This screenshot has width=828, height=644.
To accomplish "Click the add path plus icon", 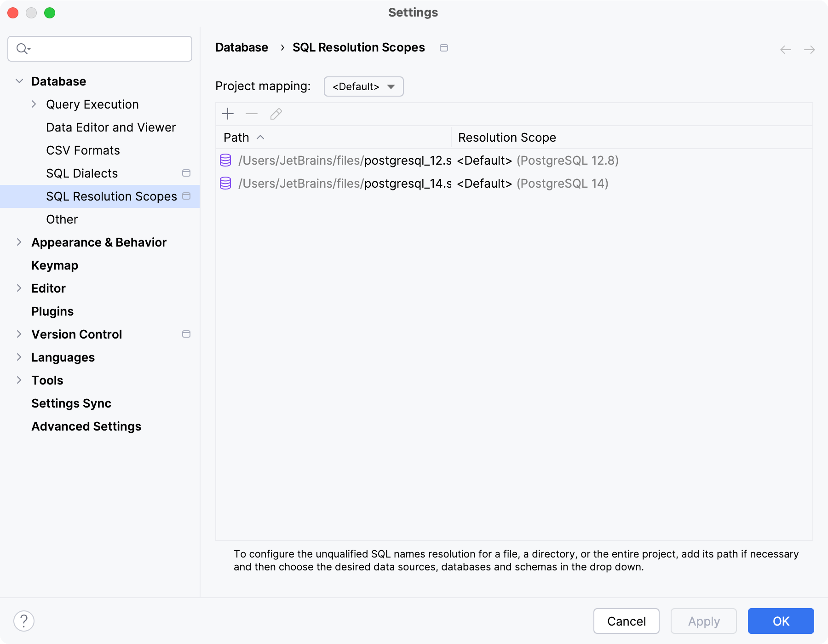I will click(228, 114).
